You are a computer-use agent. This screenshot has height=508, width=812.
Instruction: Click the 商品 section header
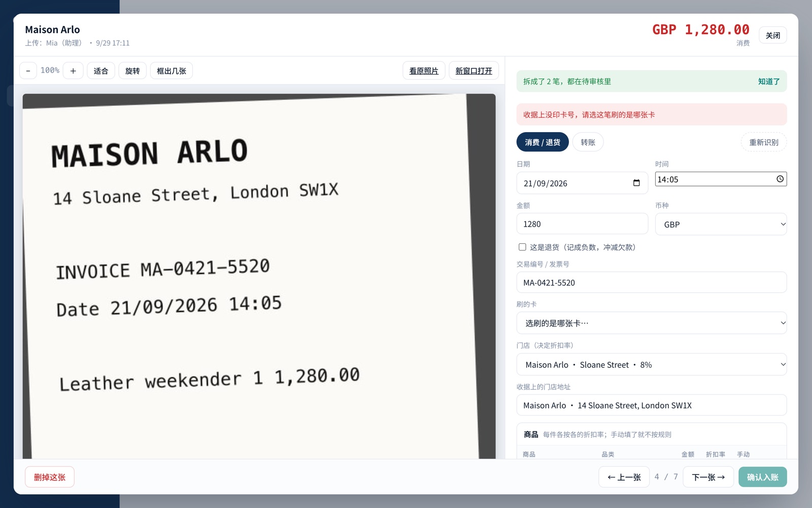tap(531, 434)
